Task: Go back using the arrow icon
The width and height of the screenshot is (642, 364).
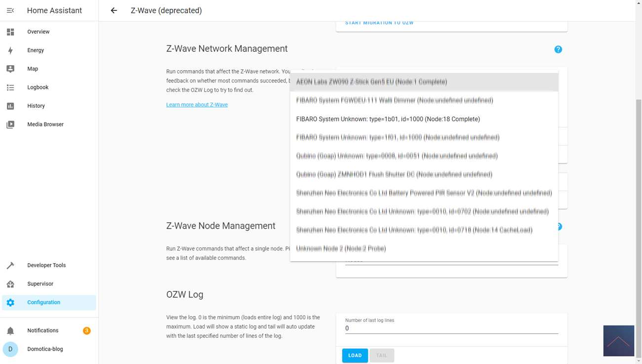Action: [114, 10]
